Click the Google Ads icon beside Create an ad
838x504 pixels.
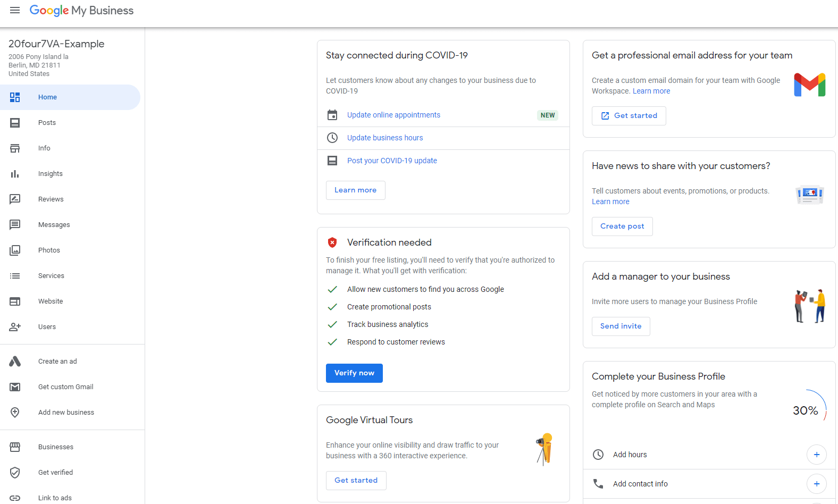coord(15,362)
